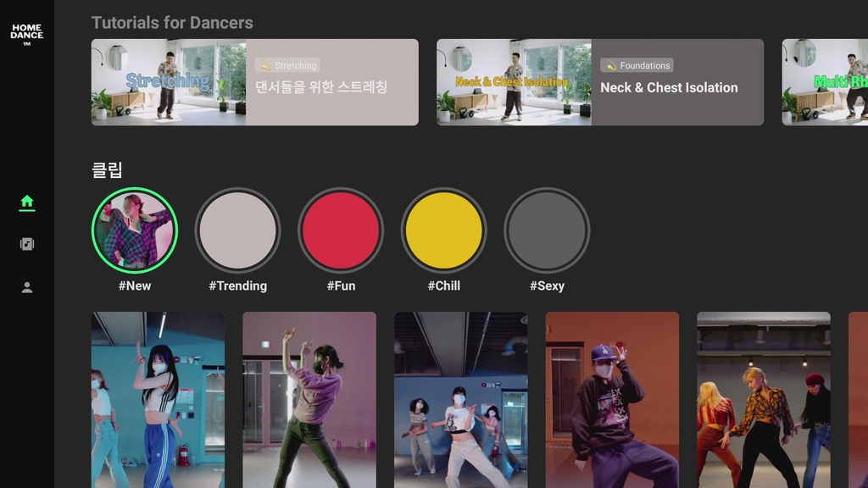Click the Foundations tag label
The width and height of the screenshot is (868, 488).
pyautogui.click(x=637, y=65)
